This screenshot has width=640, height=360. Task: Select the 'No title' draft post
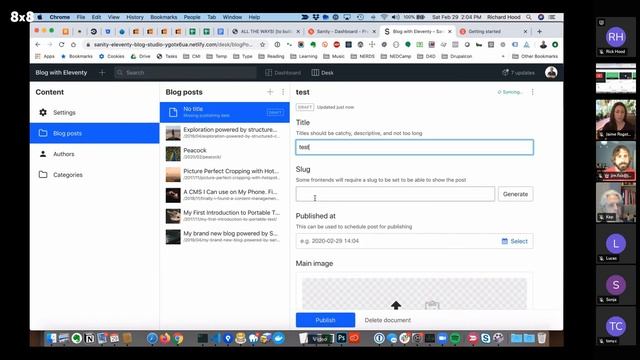[224, 112]
